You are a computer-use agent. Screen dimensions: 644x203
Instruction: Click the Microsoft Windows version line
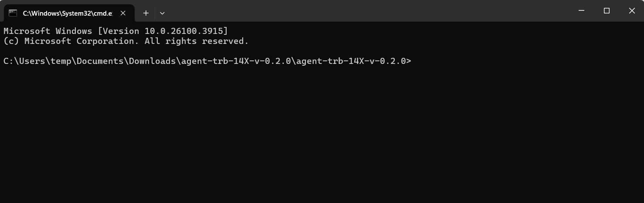point(115,31)
